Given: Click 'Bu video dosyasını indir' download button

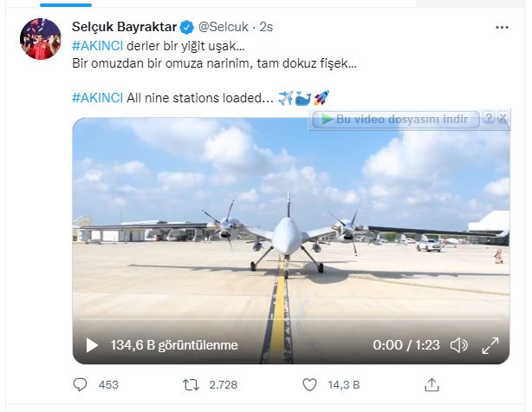Looking at the screenshot, I should pos(395,119).
